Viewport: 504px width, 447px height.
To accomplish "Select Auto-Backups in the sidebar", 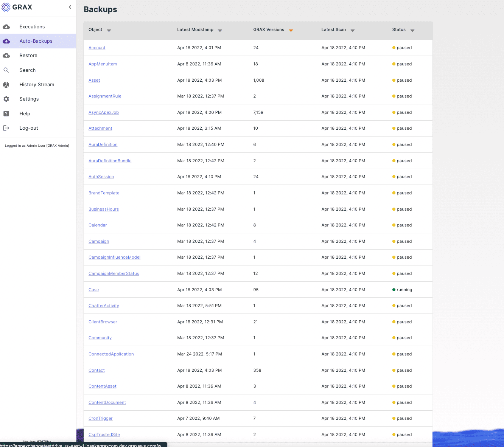I will tap(38, 41).
